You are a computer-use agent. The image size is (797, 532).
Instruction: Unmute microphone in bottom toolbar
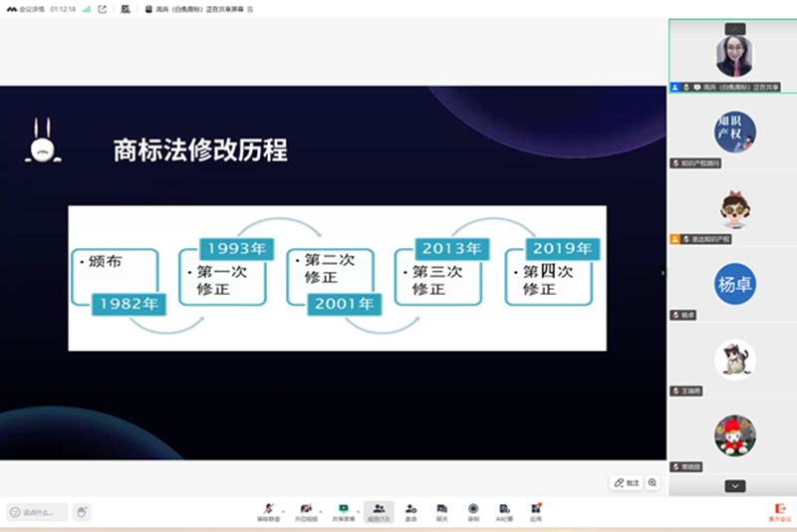point(268,510)
